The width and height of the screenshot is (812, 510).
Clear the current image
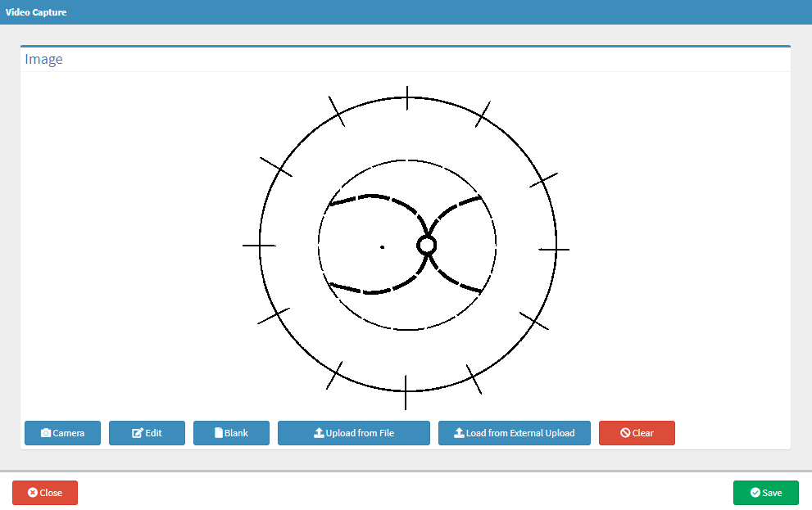pyautogui.click(x=637, y=433)
